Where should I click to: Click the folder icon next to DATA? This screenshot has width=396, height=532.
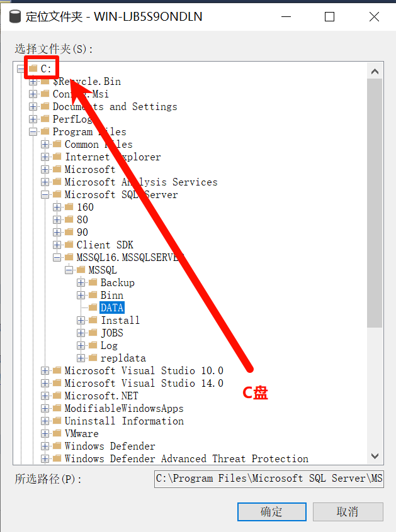93,308
